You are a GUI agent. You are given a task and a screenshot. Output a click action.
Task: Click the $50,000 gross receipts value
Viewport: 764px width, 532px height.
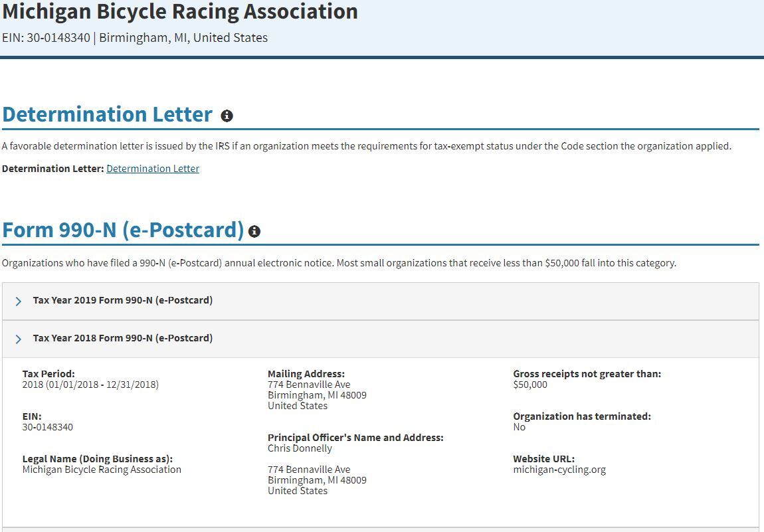530,385
